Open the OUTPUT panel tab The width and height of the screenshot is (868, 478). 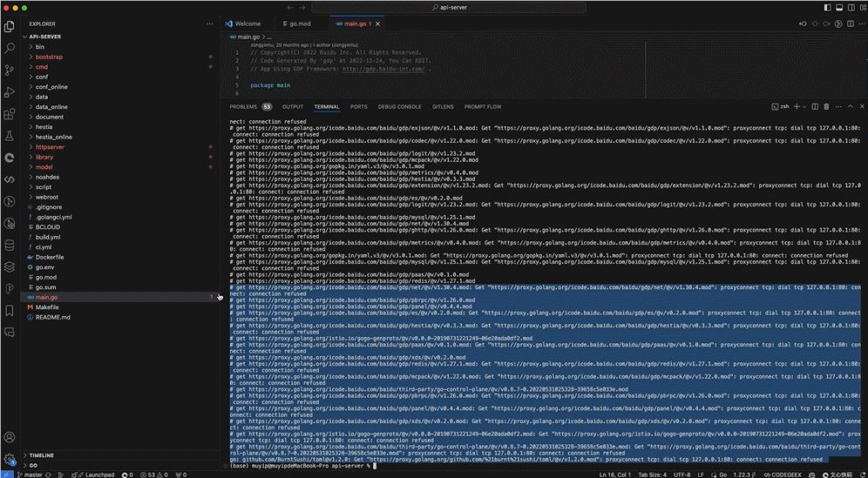coord(293,107)
